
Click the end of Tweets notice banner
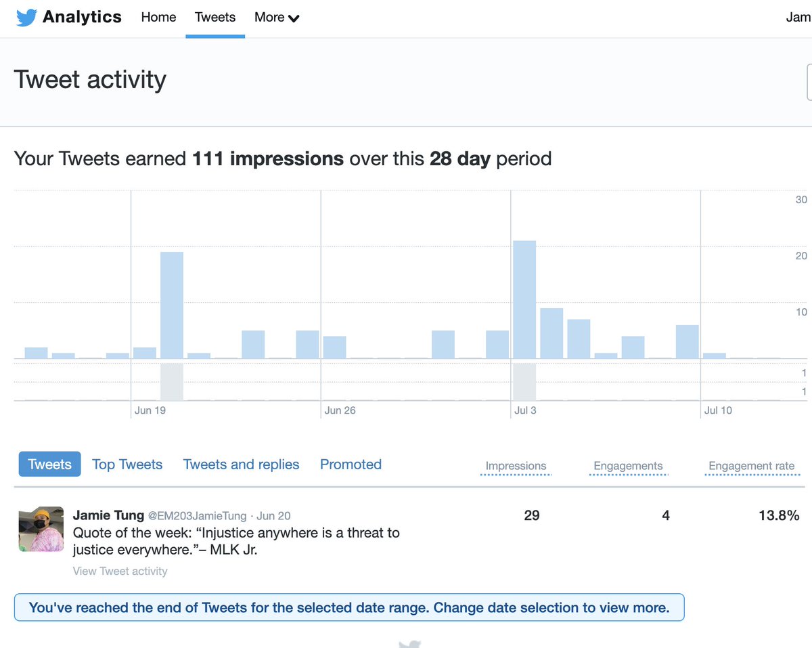pos(349,607)
